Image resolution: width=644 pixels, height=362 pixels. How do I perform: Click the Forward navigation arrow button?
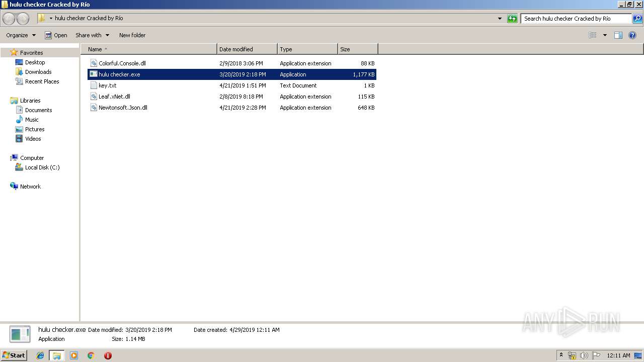coord(23,19)
